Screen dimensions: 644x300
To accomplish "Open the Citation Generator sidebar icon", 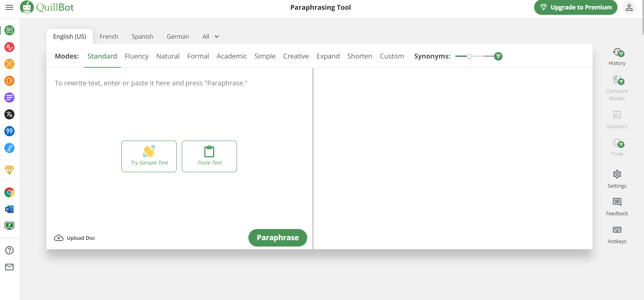I will pos(9,131).
